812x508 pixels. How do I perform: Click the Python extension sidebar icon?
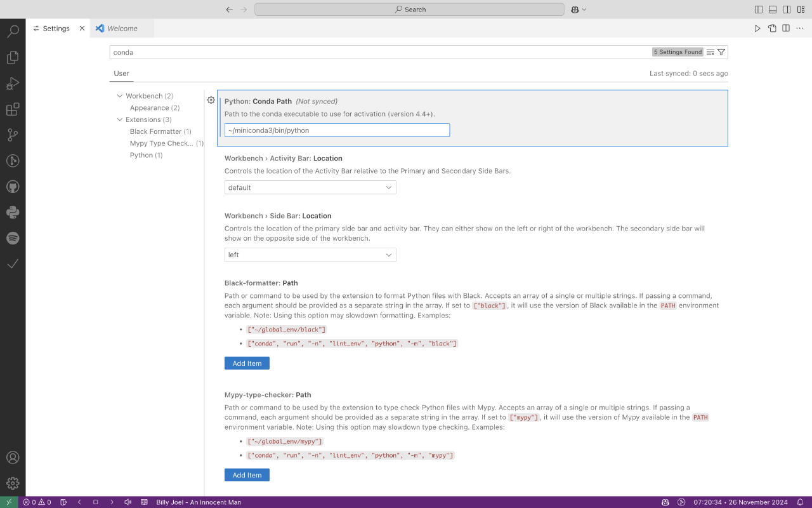click(13, 211)
